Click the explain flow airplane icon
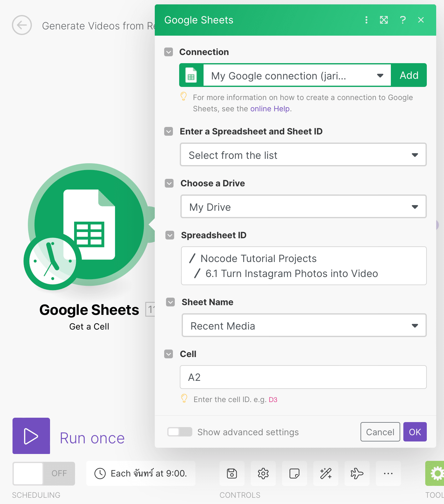The image size is (444, 504). pyautogui.click(x=357, y=473)
